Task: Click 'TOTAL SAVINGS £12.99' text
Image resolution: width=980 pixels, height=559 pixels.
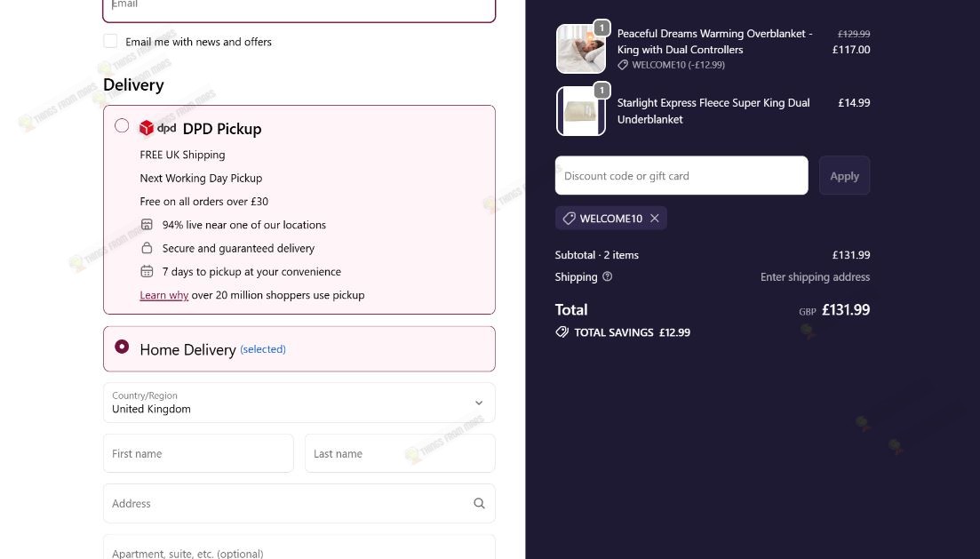Action: tap(632, 332)
